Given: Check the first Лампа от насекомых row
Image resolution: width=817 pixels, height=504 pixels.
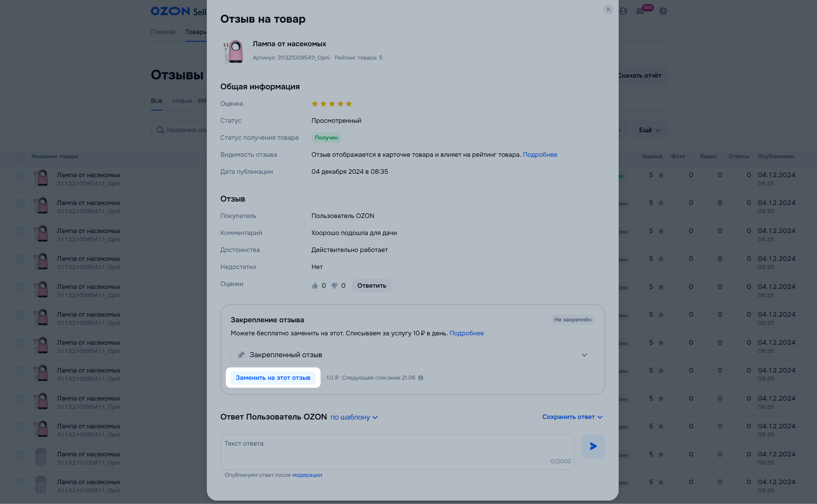Looking at the screenshot, I should (x=20, y=175).
